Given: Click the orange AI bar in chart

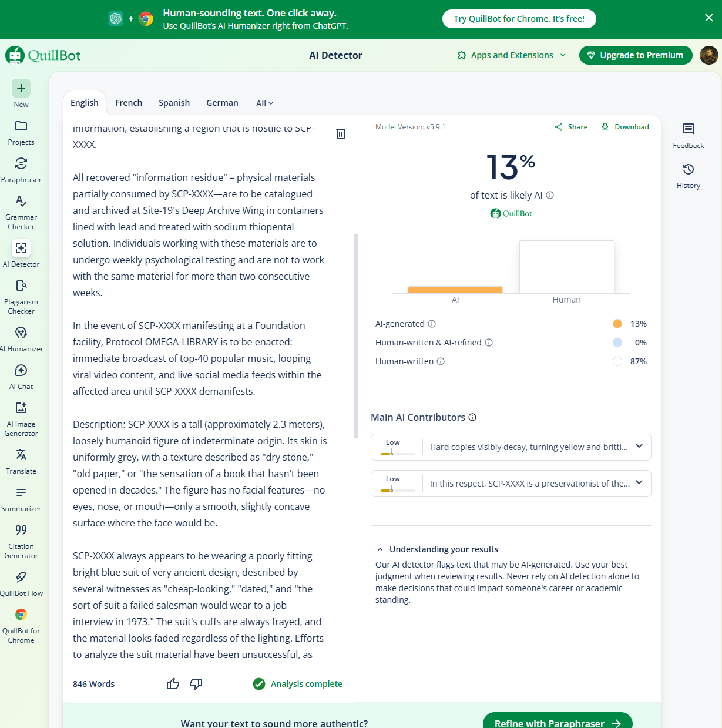Looking at the screenshot, I should (x=455, y=290).
